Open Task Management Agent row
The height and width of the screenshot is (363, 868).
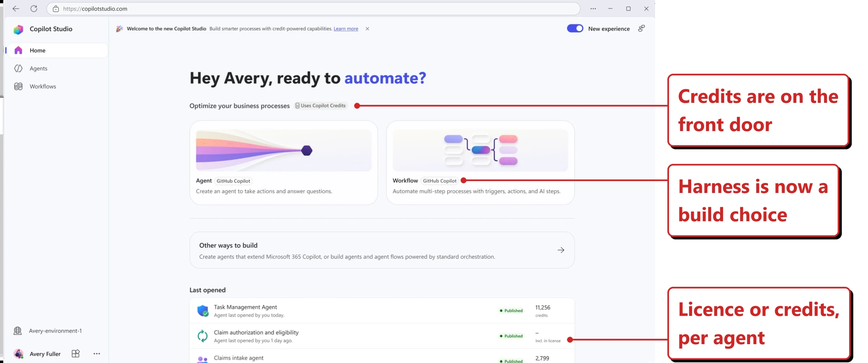coord(382,311)
